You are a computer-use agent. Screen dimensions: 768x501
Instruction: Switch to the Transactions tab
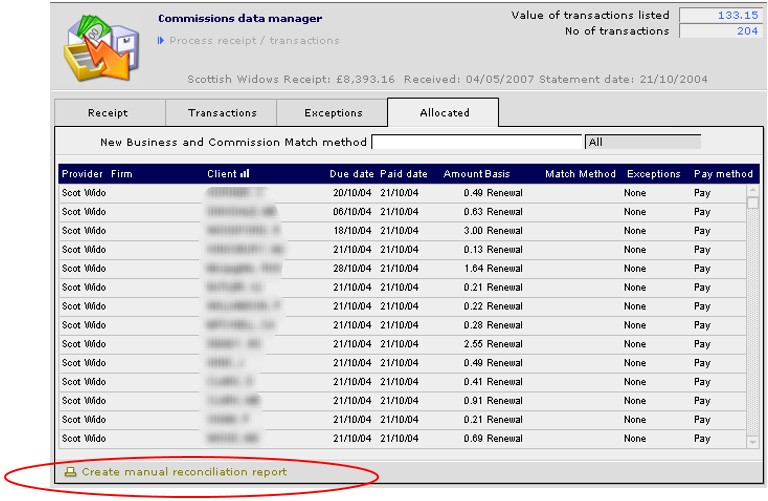point(221,113)
